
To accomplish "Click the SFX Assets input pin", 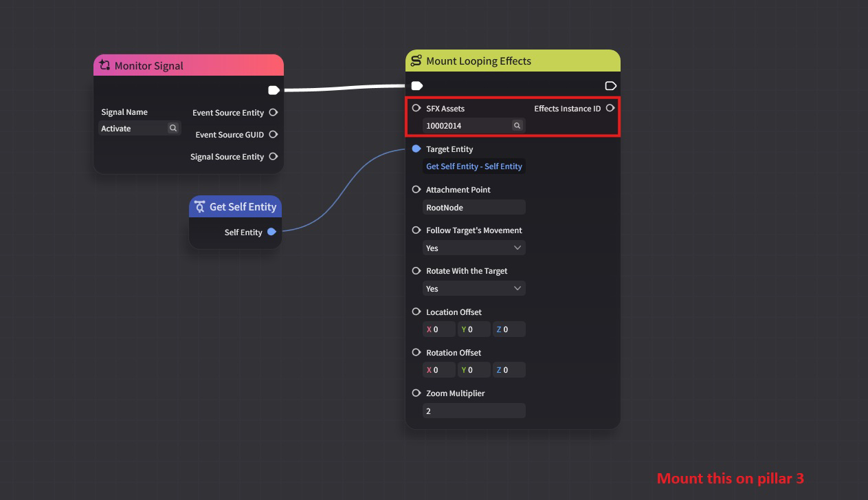I will tap(416, 108).
